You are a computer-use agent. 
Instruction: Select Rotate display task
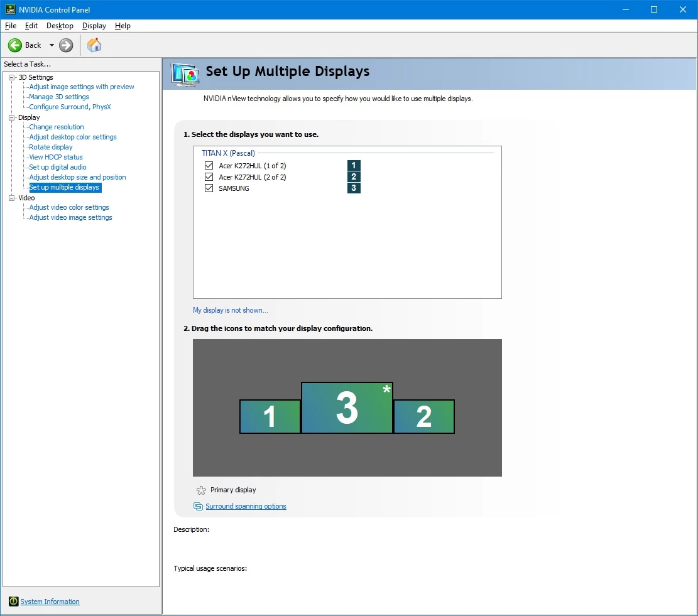pyautogui.click(x=51, y=147)
